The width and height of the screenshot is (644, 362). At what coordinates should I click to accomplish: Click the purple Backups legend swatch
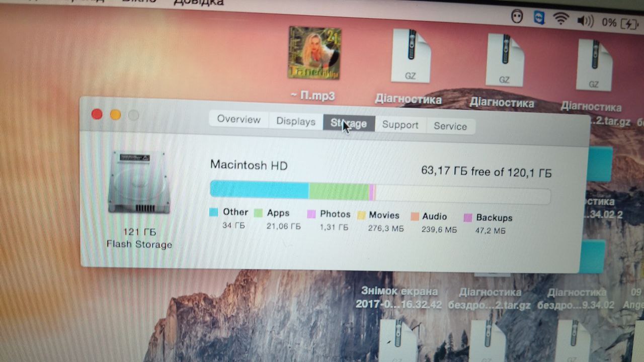click(468, 218)
